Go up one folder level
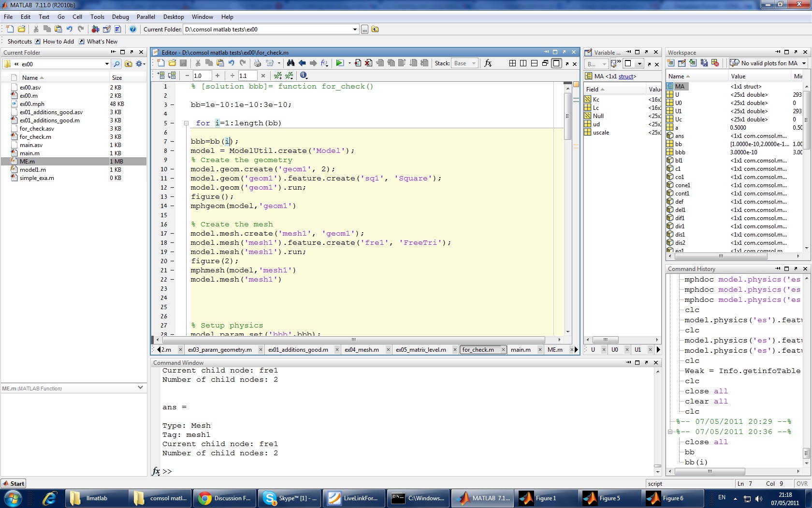The width and height of the screenshot is (812, 508). (375, 30)
